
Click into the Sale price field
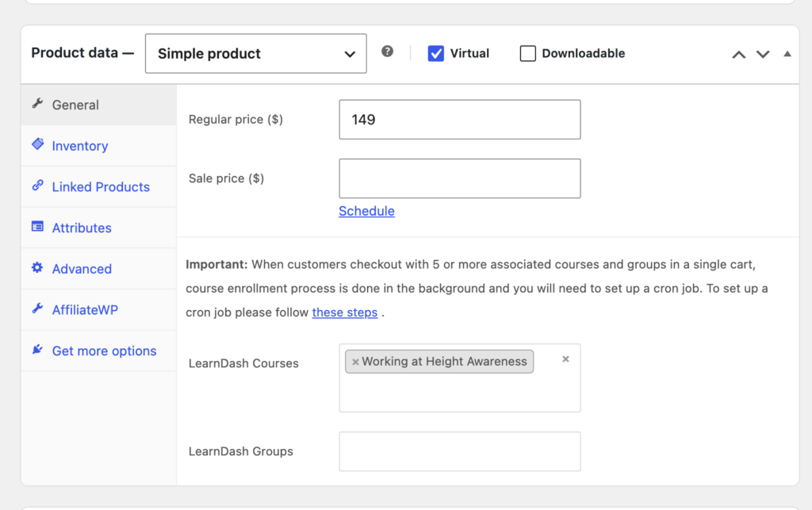[x=460, y=178]
